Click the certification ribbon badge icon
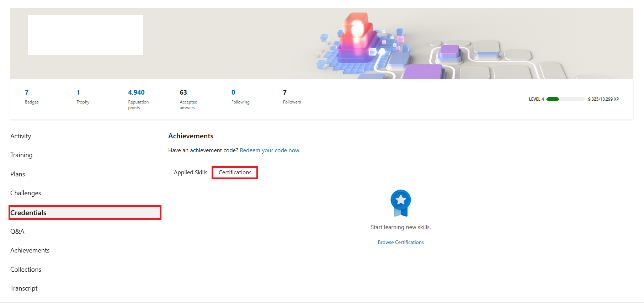This screenshot has width=644, height=303. click(401, 203)
